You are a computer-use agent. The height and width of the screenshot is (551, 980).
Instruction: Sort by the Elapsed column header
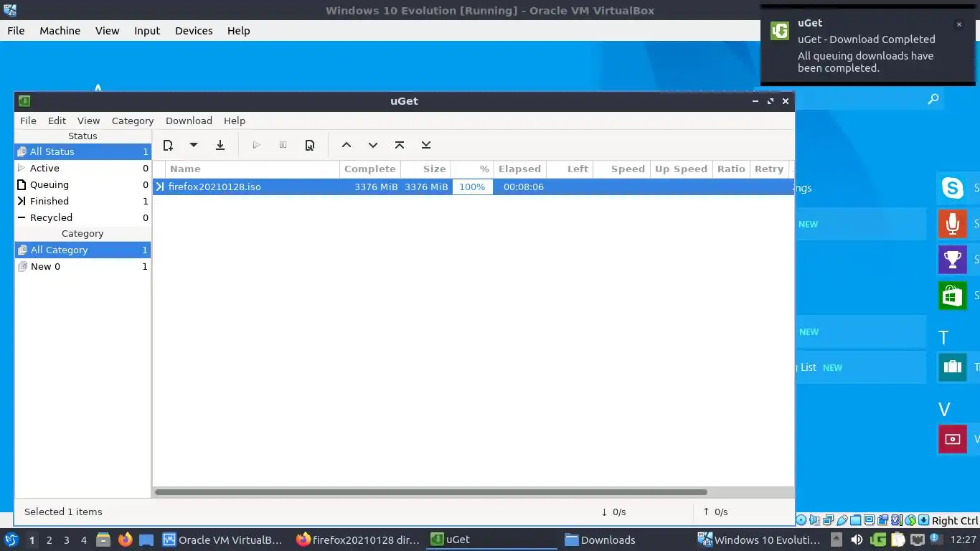pyautogui.click(x=519, y=169)
